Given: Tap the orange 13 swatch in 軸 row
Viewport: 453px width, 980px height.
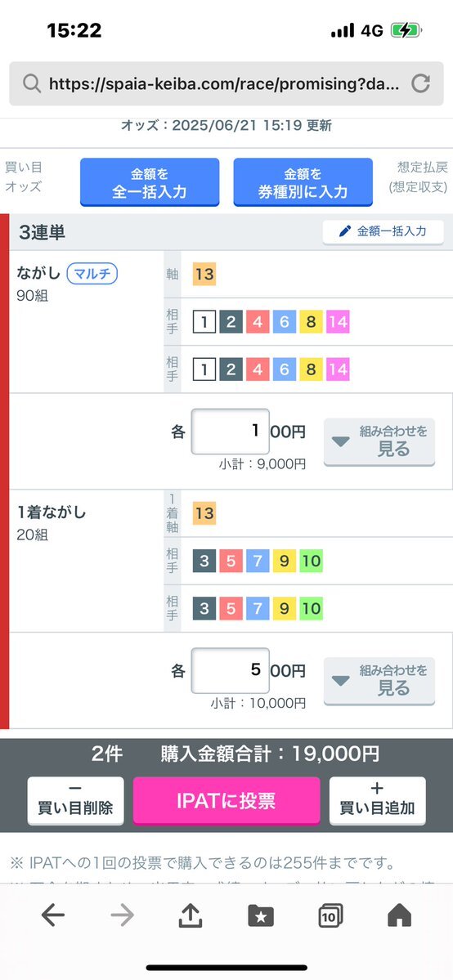Looking at the screenshot, I should (204, 274).
